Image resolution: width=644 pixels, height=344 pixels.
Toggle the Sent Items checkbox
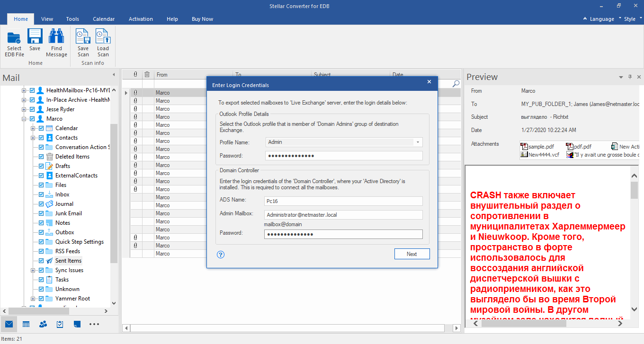pyautogui.click(x=41, y=261)
